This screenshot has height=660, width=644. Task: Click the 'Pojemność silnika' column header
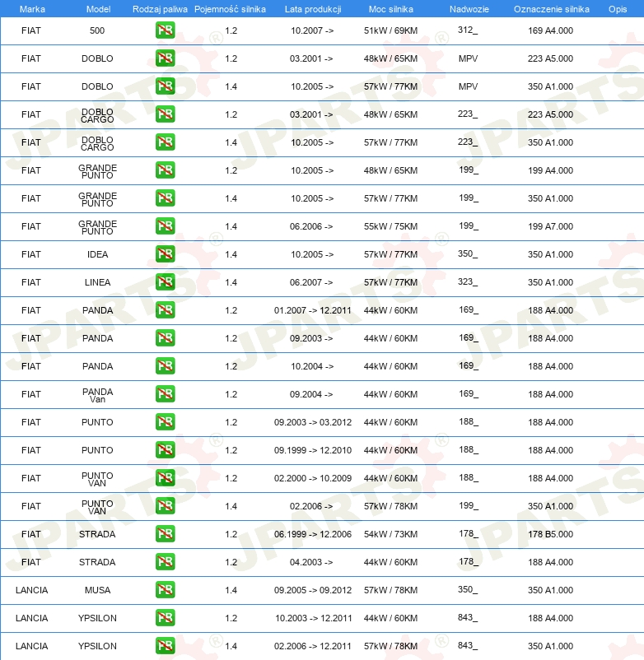230,9
